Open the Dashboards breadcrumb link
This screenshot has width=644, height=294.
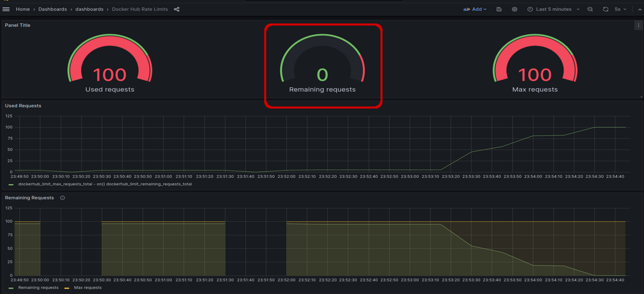click(53, 9)
